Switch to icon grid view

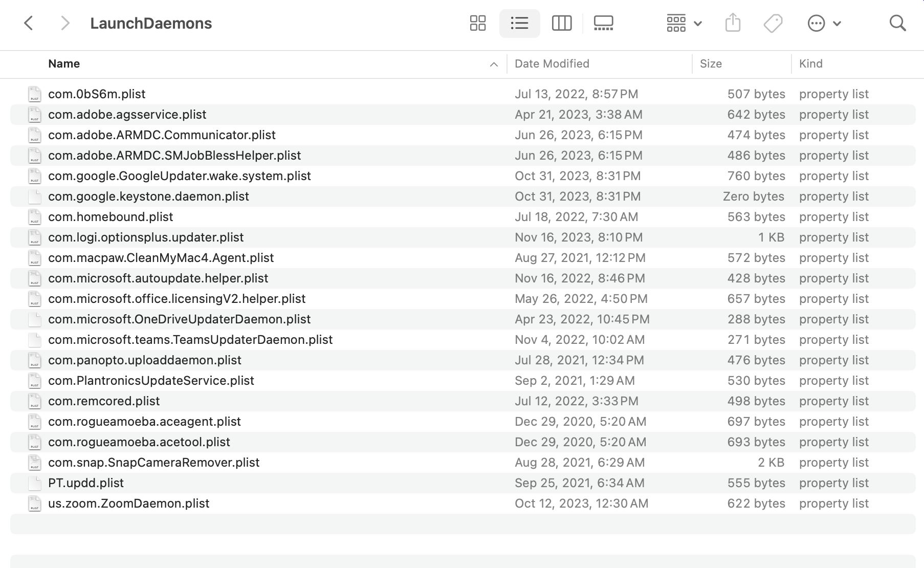(477, 23)
